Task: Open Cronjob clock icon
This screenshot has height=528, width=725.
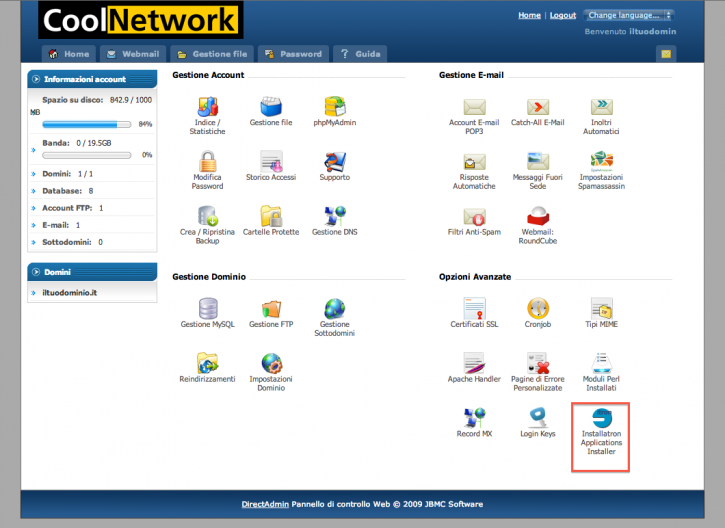Action: pyautogui.click(x=538, y=309)
